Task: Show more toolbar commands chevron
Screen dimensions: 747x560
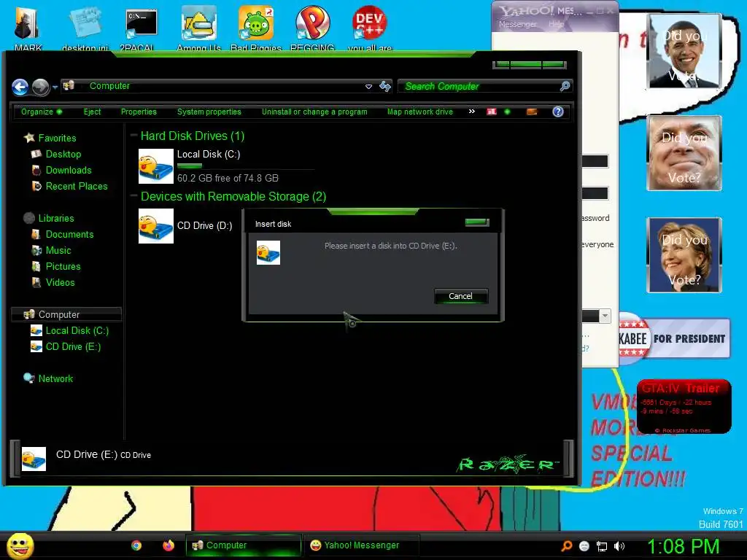Action: click(x=472, y=112)
